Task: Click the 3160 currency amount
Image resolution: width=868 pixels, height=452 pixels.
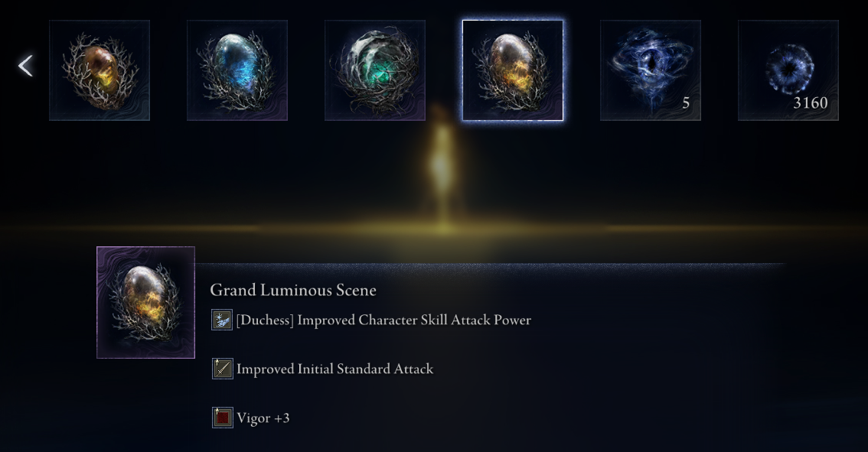Action: point(811,103)
